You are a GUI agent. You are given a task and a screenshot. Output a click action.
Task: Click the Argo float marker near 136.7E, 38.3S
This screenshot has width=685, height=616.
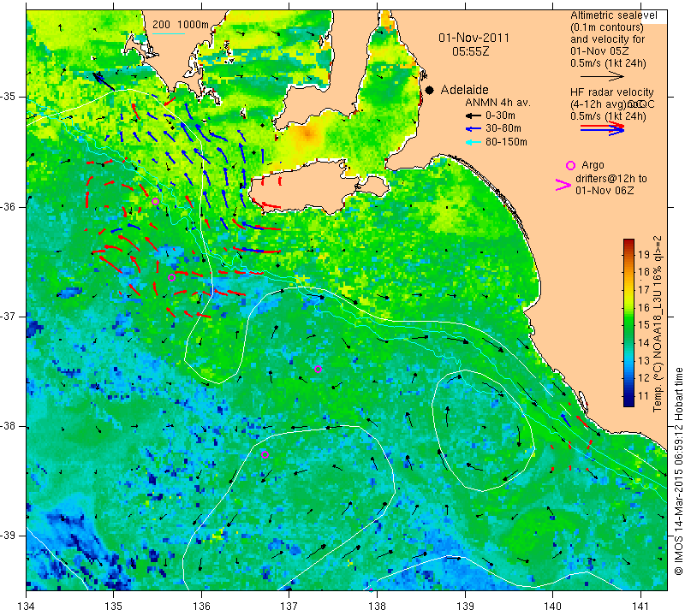(x=265, y=454)
